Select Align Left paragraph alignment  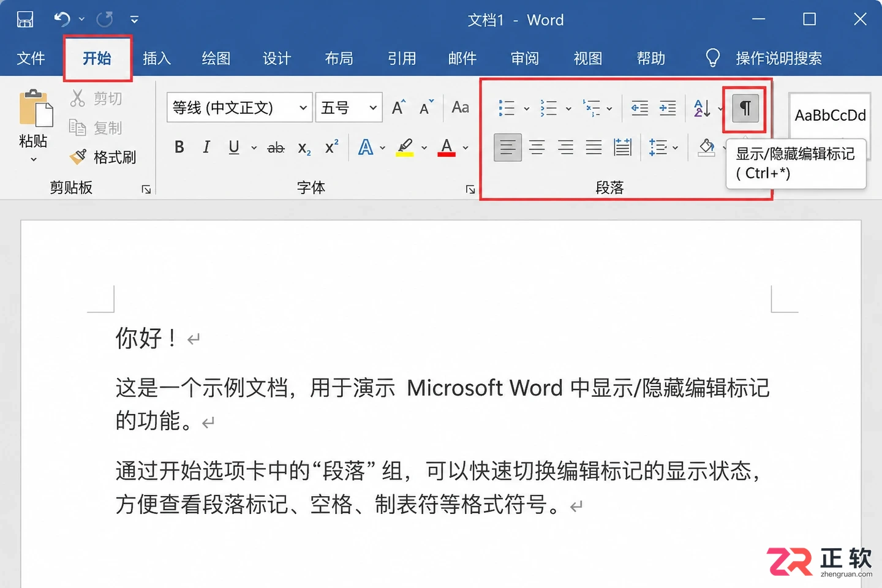pos(508,147)
